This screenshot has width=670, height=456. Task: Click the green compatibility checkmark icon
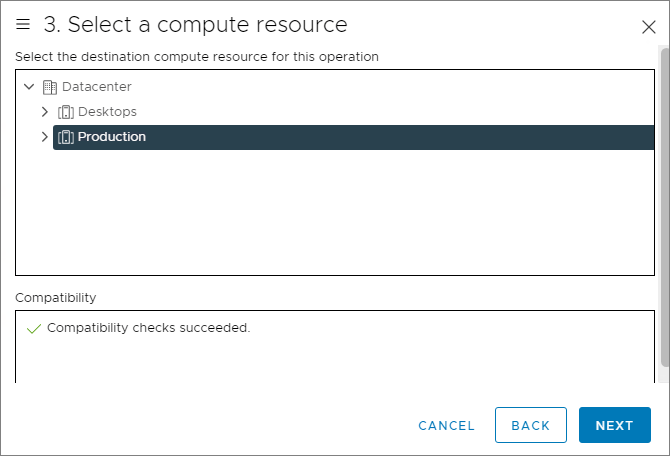tap(33, 328)
